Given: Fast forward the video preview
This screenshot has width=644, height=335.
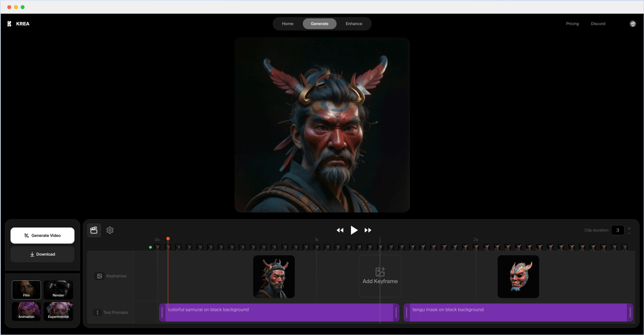Looking at the screenshot, I should 368,230.
